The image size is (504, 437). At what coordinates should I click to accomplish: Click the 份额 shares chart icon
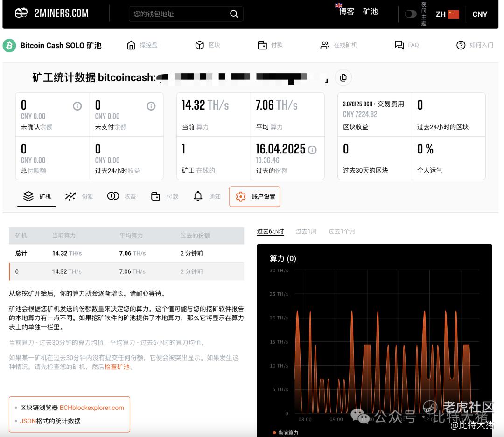click(x=70, y=196)
